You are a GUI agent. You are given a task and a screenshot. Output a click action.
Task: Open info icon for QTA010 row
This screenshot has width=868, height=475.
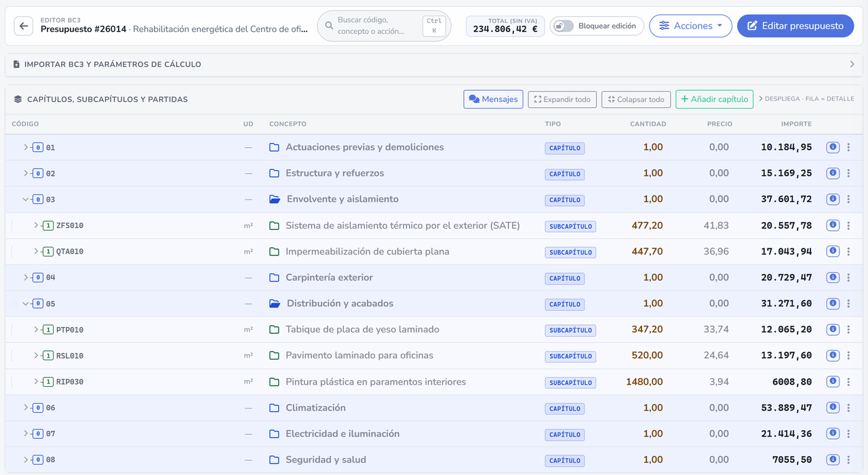833,251
